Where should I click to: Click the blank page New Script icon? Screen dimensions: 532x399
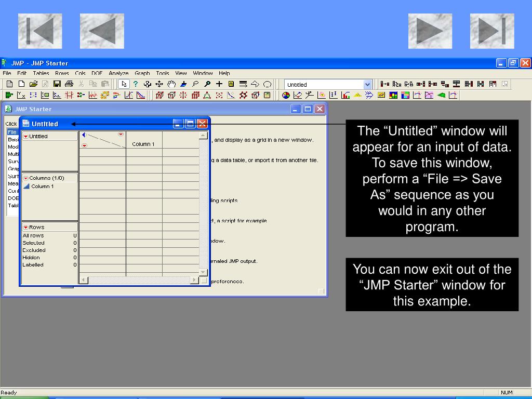21,84
